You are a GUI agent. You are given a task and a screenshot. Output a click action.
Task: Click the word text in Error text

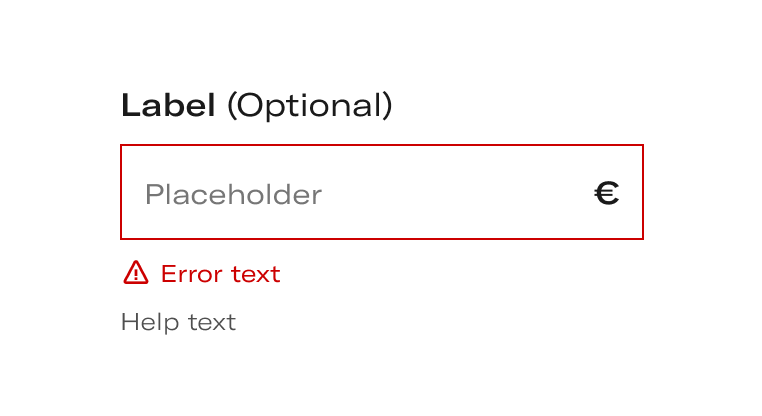tap(256, 274)
